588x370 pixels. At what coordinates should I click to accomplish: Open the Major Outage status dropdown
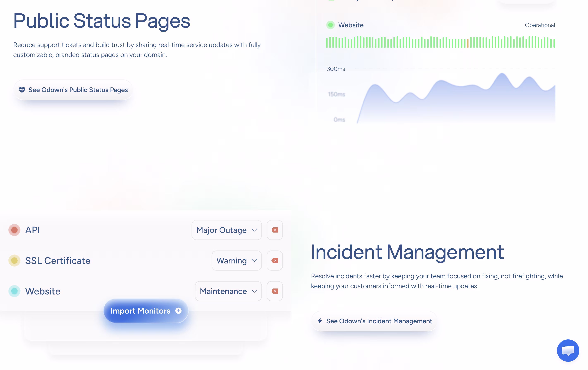227,230
